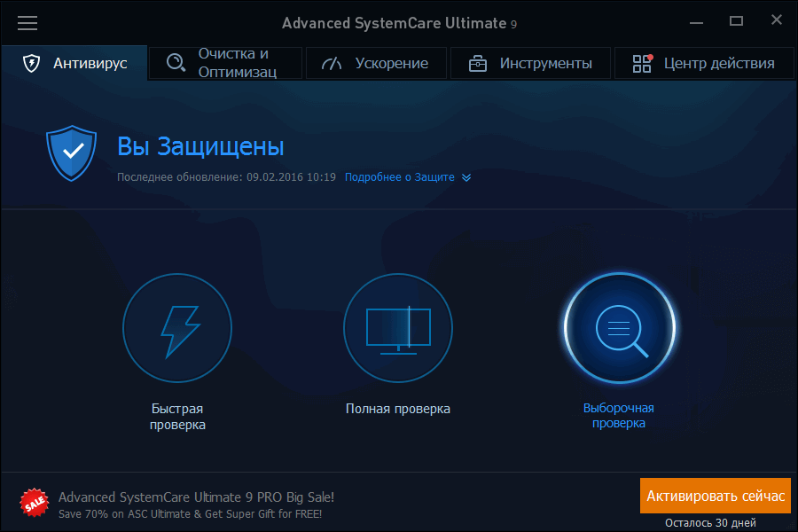Click the speedometer icon on Ускорение tab

click(x=332, y=62)
